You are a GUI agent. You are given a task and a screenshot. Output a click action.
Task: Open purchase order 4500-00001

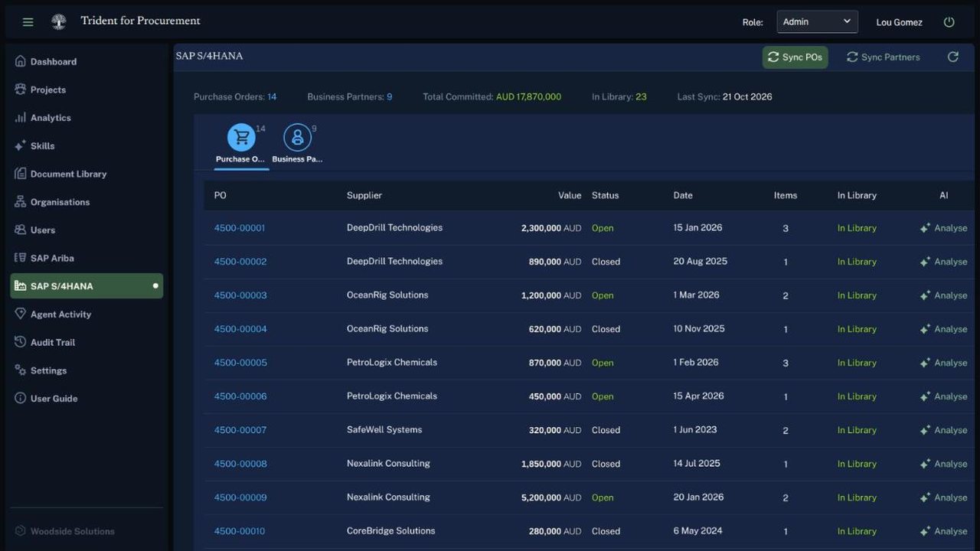point(240,228)
